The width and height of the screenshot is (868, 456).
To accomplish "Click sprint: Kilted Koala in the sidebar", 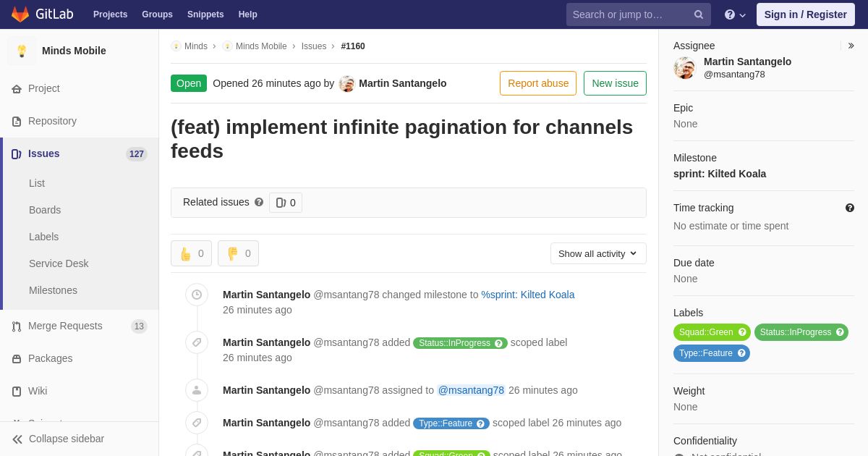I will pyautogui.click(x=720, y=174).
